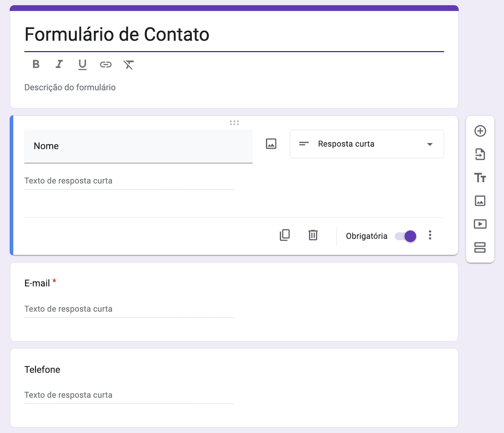Add an image from the sidebar
This screenshot has width=504, height=433.
tap(480, 201)
